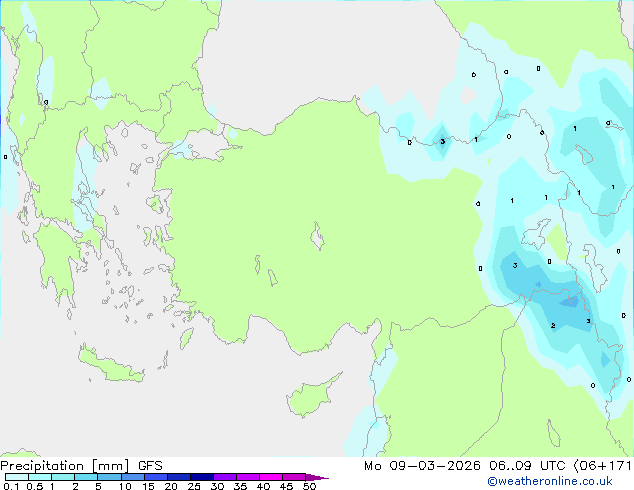Click the 'GFS' model label

(150, 466)
